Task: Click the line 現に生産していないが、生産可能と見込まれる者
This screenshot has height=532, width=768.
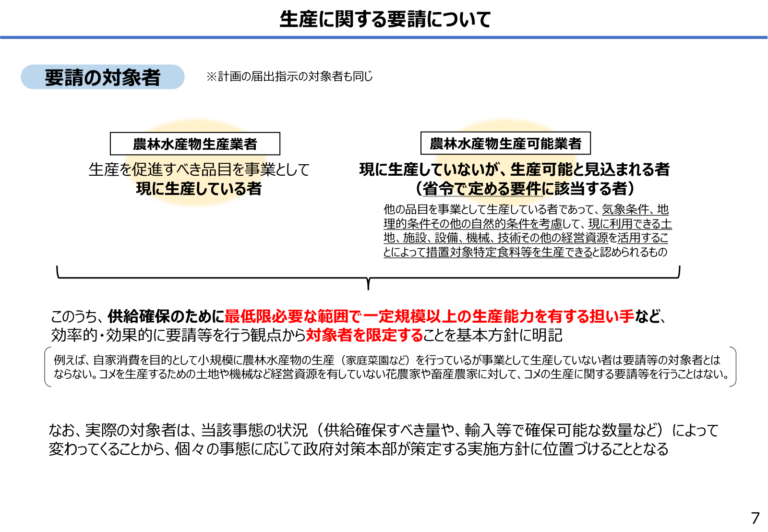Action: [x=515, y=169]
